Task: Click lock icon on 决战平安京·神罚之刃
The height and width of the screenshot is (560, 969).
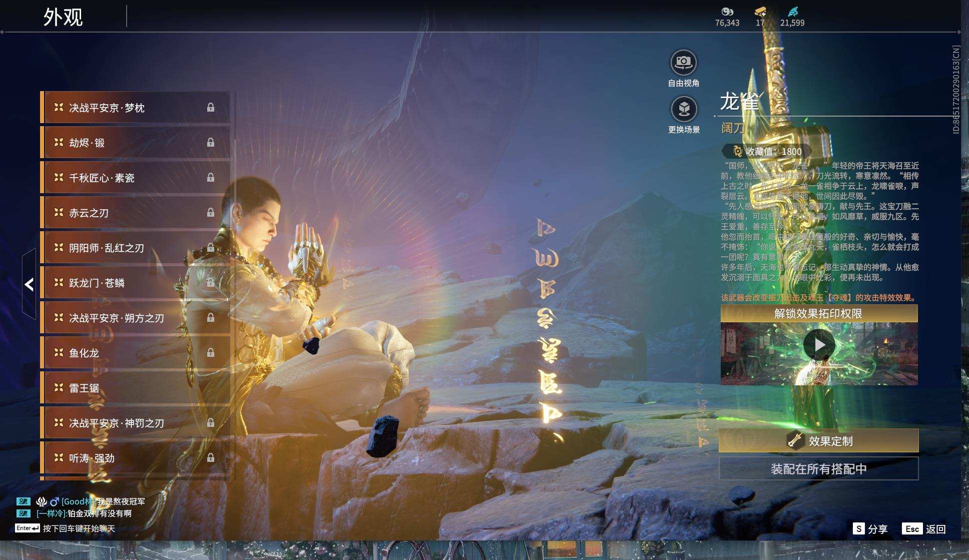Action: [x=211, y=423]
